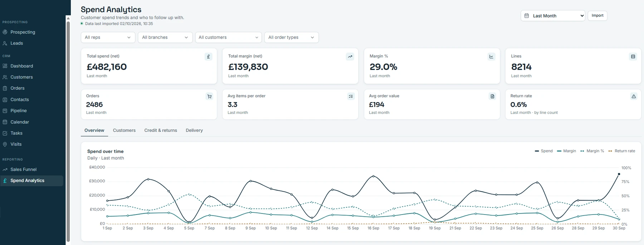The image size is (644, 245).
Task: Open the All reps dropdown
Action: (108, 37)
